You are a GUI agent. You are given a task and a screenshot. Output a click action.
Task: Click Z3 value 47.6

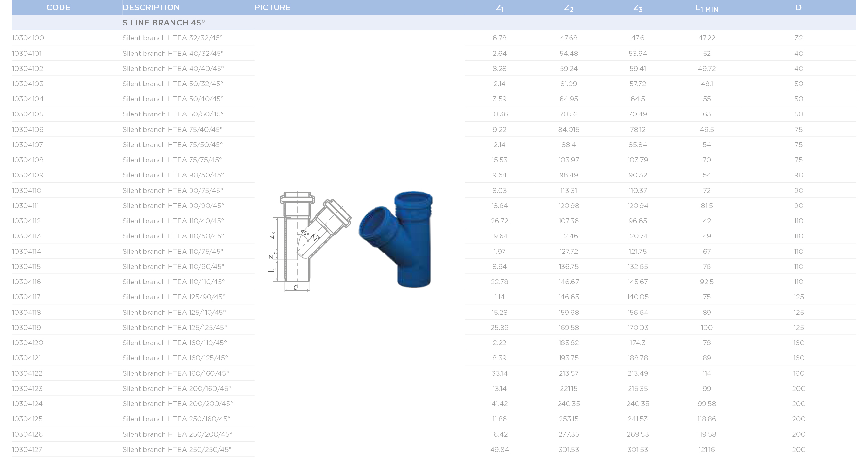pos(638,38)
